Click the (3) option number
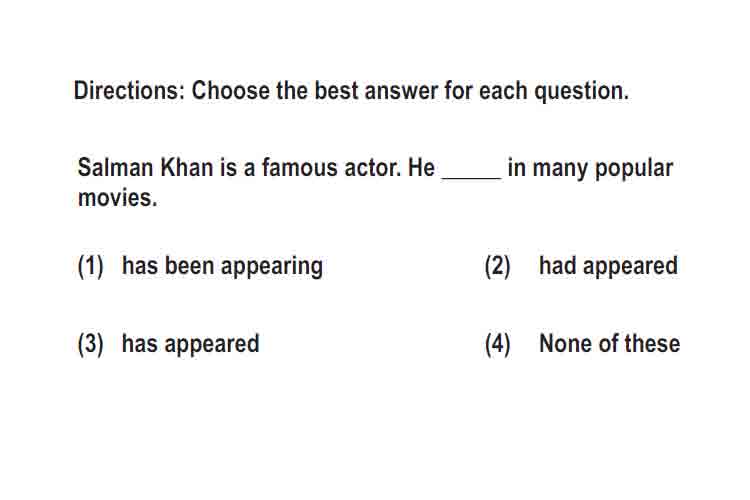 point(90,344)
